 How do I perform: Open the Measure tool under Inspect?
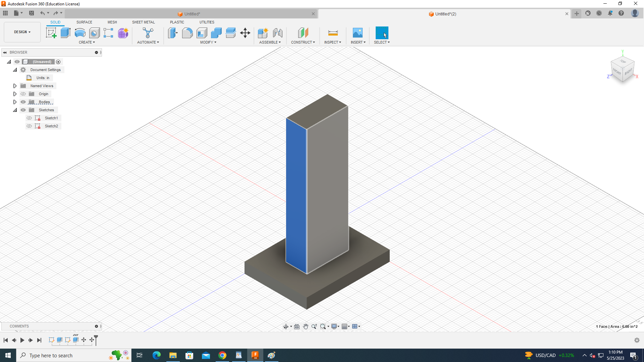(x=333, y=33)
